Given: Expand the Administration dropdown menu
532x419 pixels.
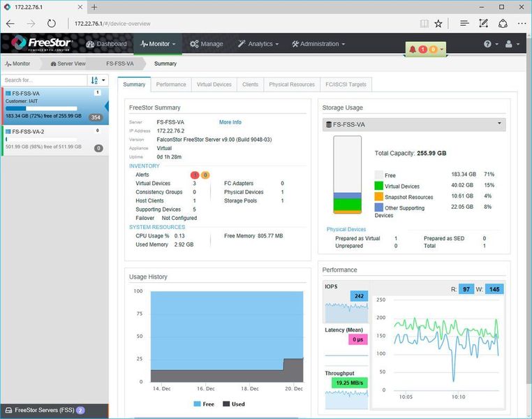Looking at the screenshot, I should tap(318, 44).
